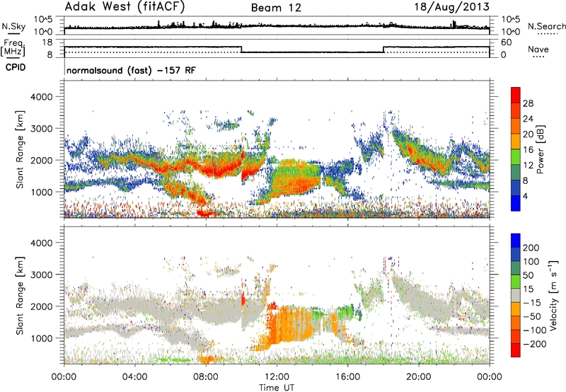Click the '04:00' time axis tick label
This screenshot has width=566, height=392.
pos(134,377)
